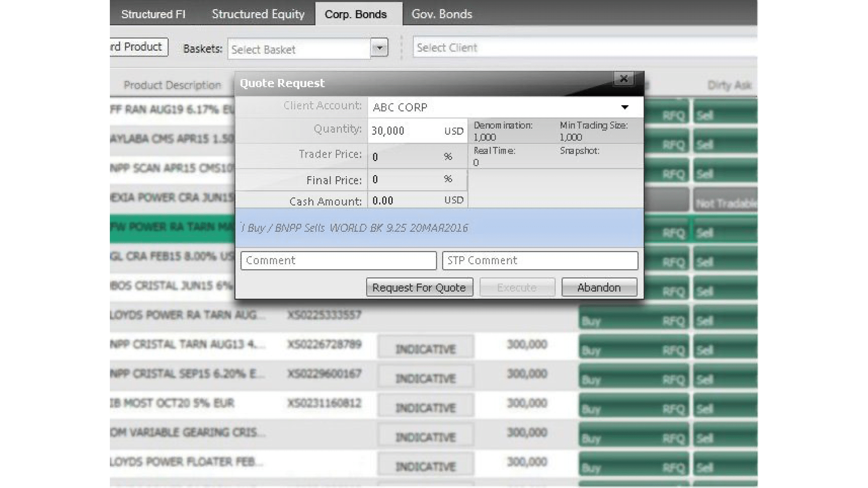Click the Final Price field
Viewport: 868px width, 488px height.
tap(405, 180)
